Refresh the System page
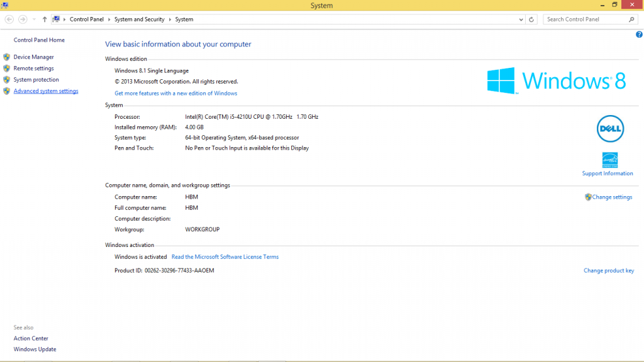Viewport: 644px width, 362px height. 531,19
